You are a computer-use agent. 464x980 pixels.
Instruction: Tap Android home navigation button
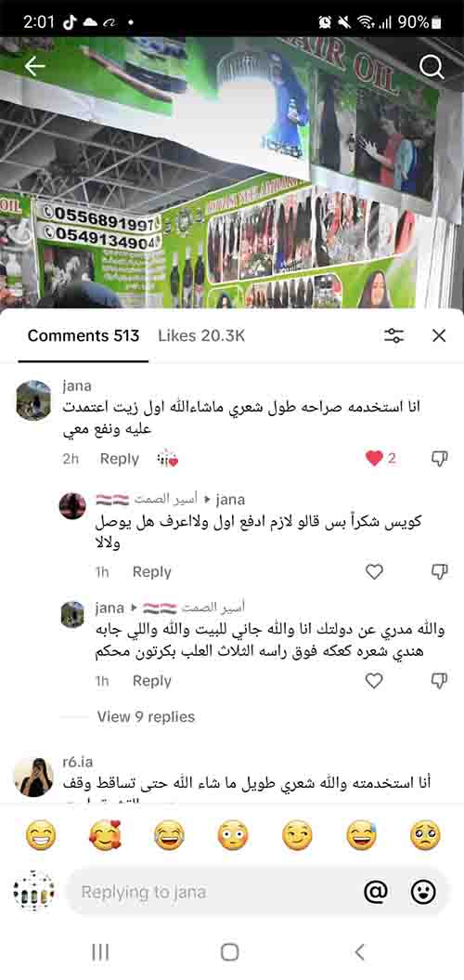pyautogui.click(x=230, y=952)
